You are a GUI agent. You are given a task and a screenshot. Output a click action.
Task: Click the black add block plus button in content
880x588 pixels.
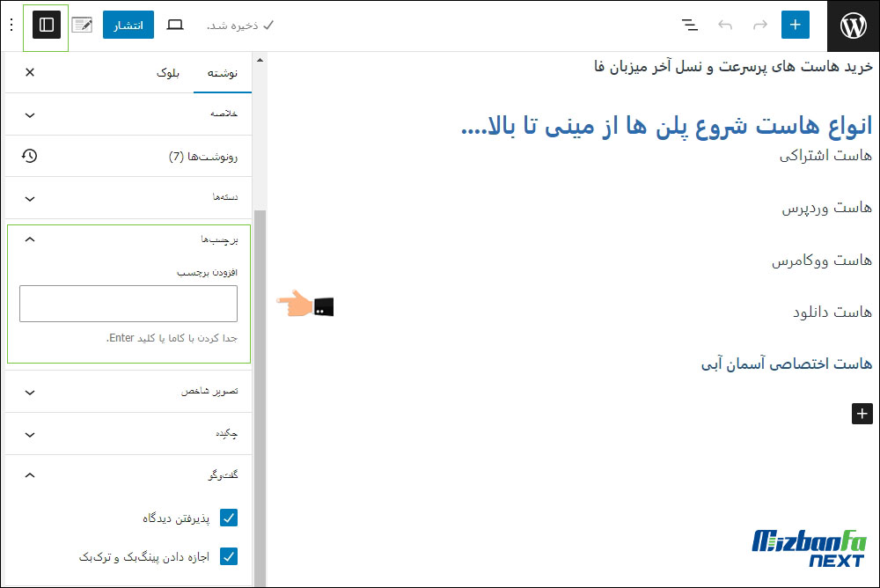coord(862,414)
